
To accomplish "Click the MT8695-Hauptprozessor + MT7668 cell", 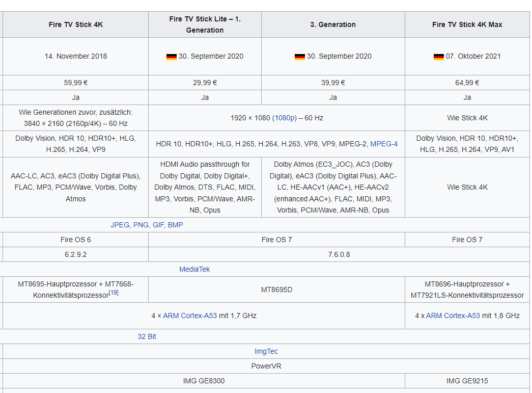I will pyautogui.click(x=76, y=290).
